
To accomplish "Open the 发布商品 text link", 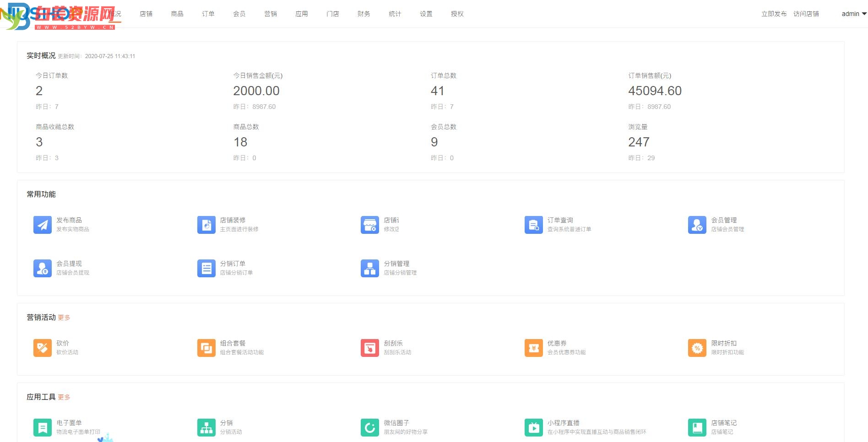I will (x=69, y=220).
